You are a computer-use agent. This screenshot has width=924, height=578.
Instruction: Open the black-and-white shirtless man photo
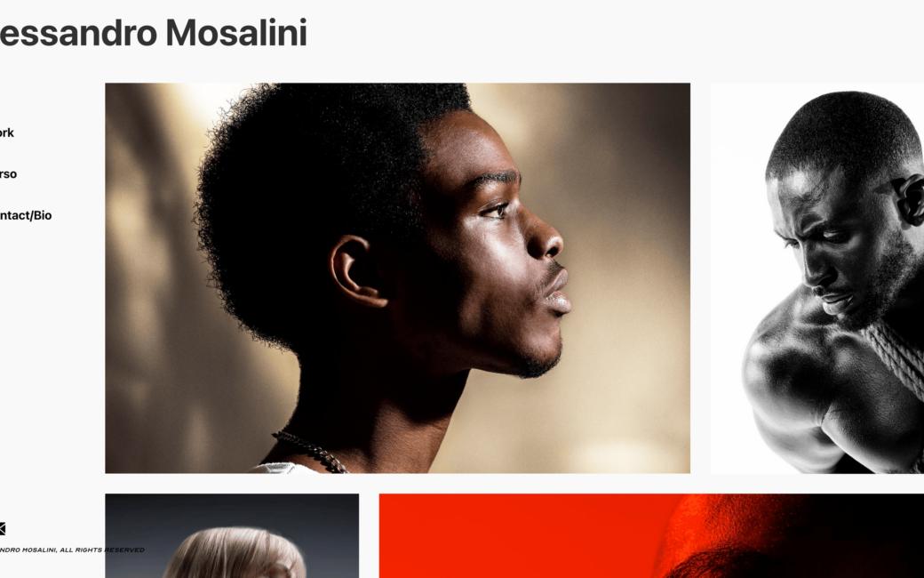click(x=817, y=277)
